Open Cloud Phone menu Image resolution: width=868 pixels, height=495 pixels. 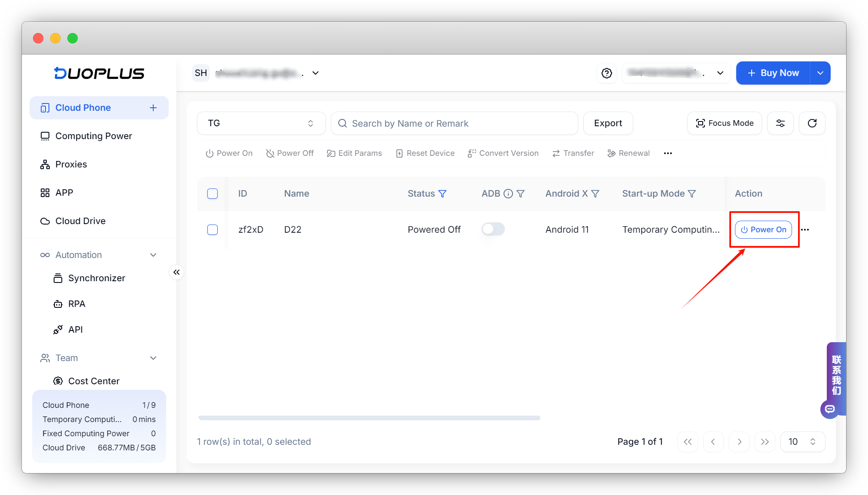(x=83, y=108)
